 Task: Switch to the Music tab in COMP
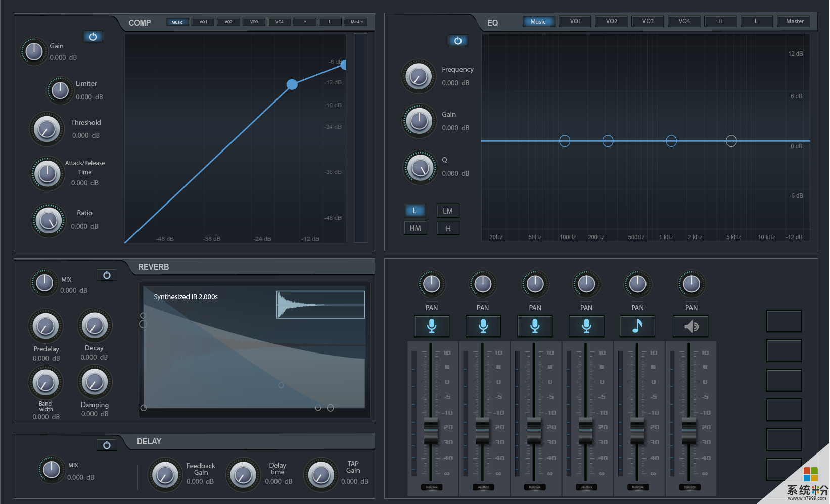point(177,22)
